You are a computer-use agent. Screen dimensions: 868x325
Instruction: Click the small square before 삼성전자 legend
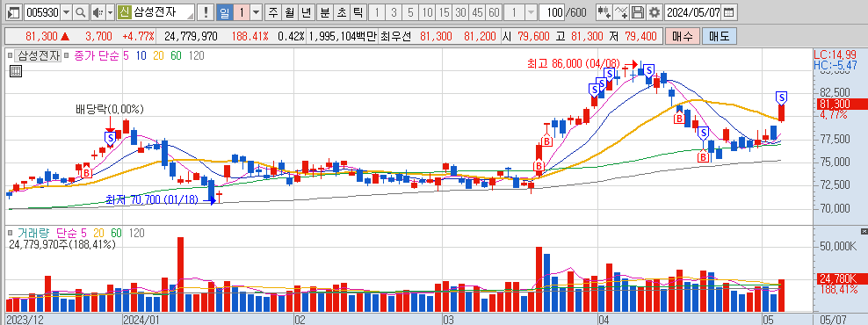pos(10,55)
